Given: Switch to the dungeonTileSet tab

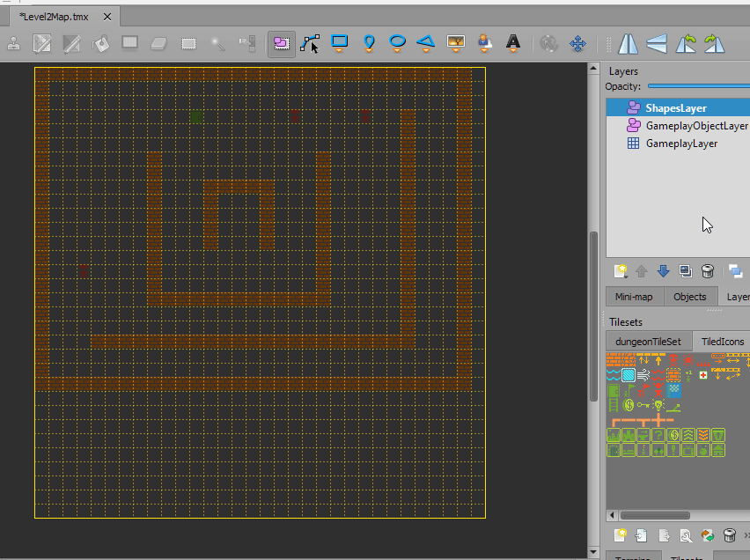Looking at the screenshot, I should click(x=648, y=342).
